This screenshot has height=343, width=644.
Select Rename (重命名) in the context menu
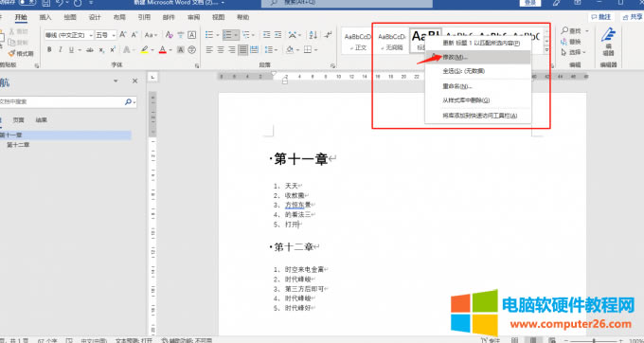pos(478,86)
